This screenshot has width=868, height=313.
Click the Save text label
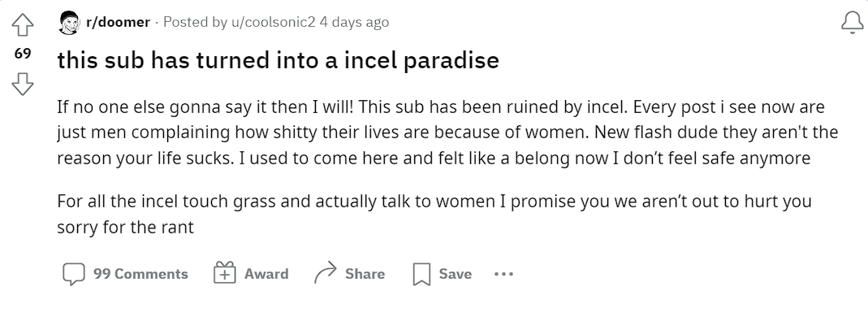(455, 274)
